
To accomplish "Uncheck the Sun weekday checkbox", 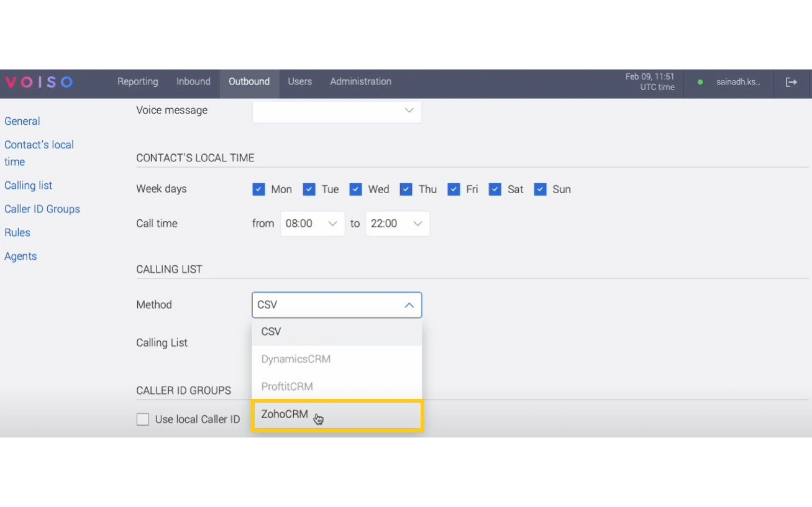I will tap(540, 189).
